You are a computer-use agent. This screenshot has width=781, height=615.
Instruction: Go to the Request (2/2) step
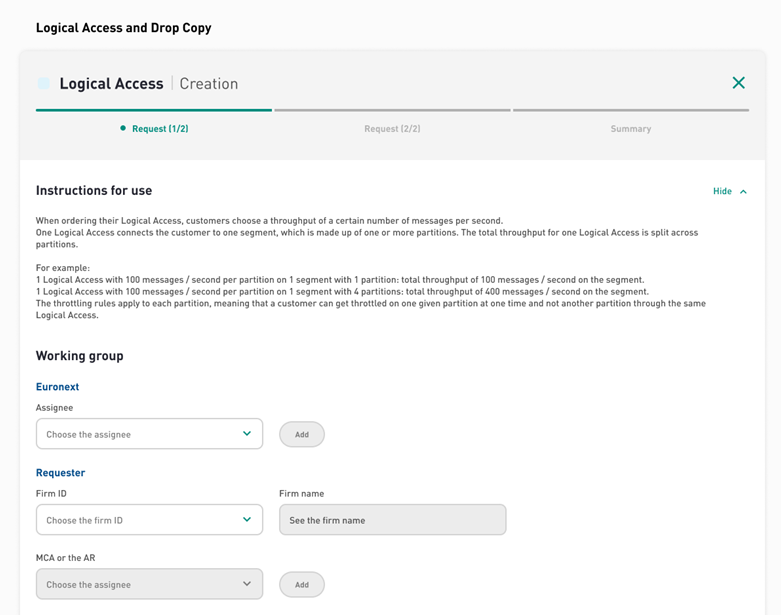[x=392, y=128]
